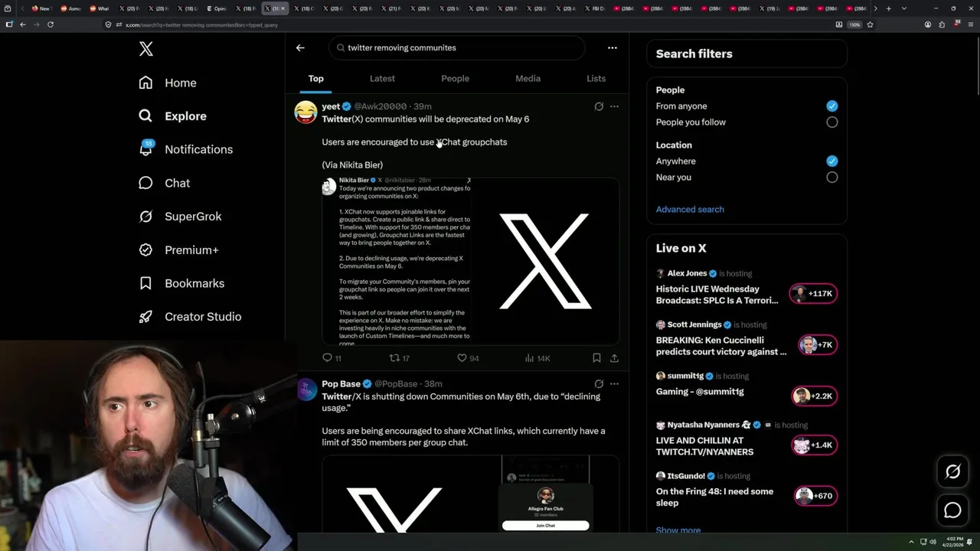Screen dimensions: 980x551
Task: Open SuperGrok in the sidebar
Action: (x=180, y=217)
